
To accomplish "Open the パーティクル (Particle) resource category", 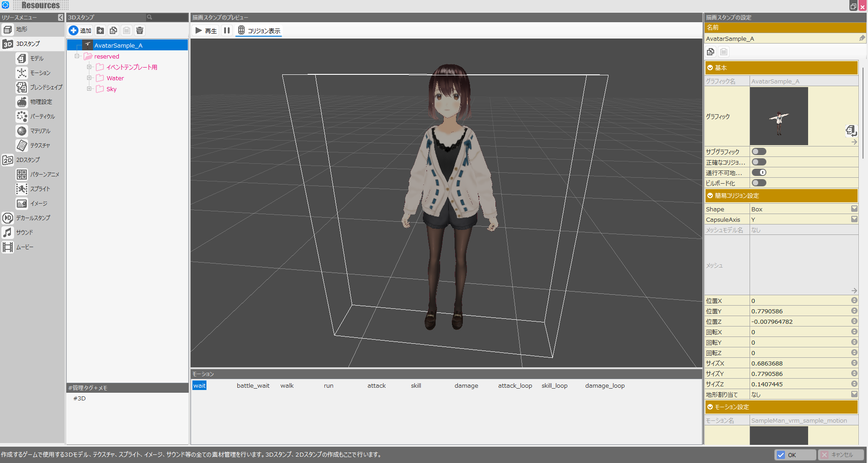I will pos(21,116).
